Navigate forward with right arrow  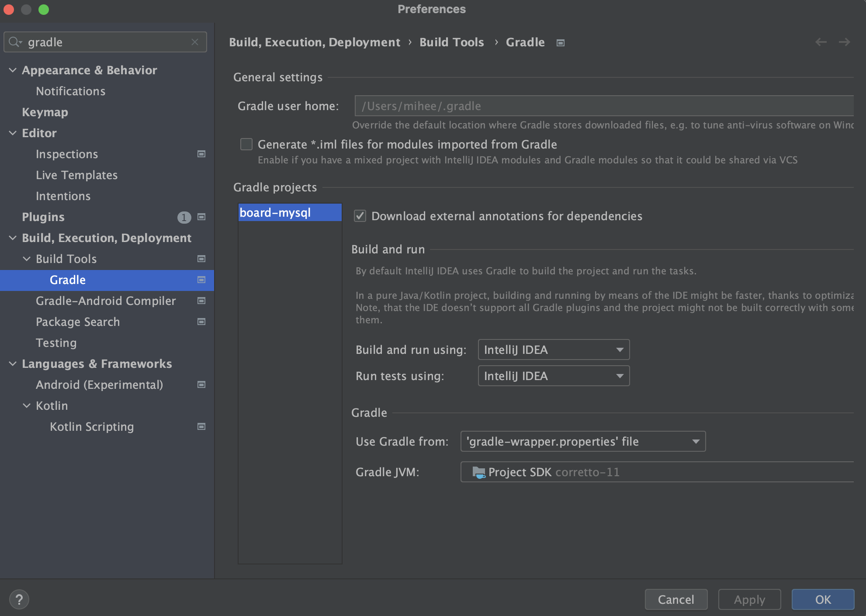(x=845, y=42)
